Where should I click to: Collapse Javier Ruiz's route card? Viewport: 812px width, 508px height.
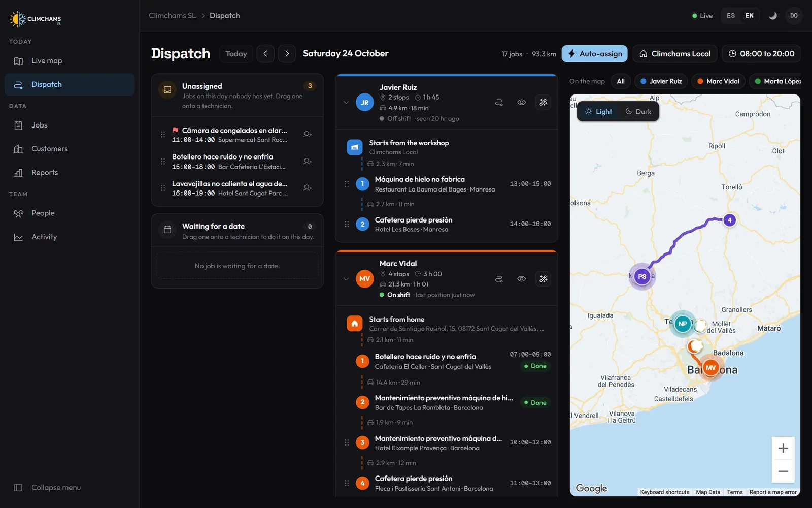click(346, 103)
